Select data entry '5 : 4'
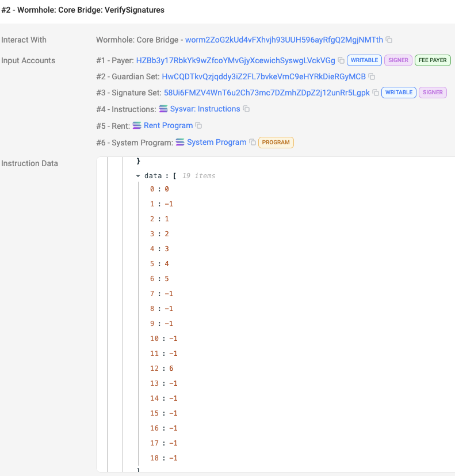Viewport: 455px width, 476px height. 159,264
